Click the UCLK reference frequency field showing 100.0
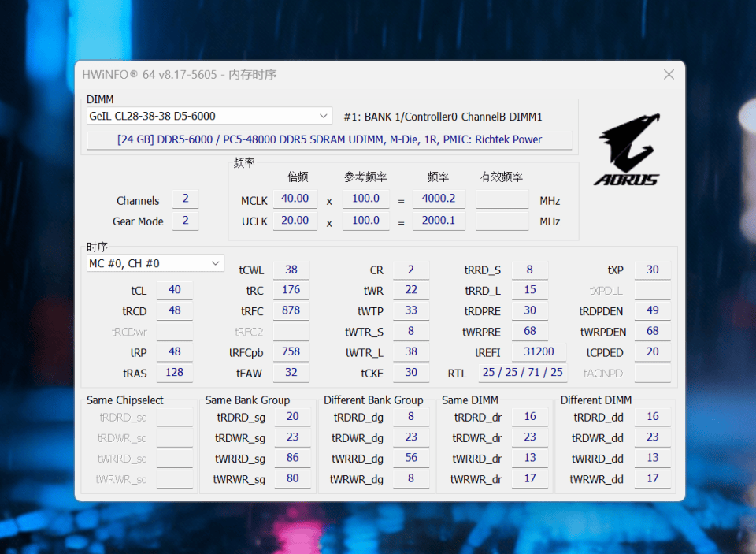756x554 pixels. (365, 221)
